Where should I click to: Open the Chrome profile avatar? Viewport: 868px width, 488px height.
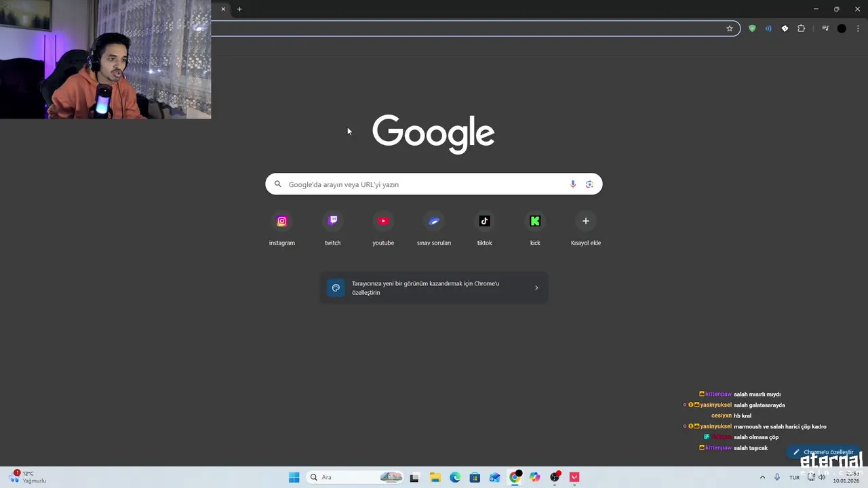coord(842,28)
